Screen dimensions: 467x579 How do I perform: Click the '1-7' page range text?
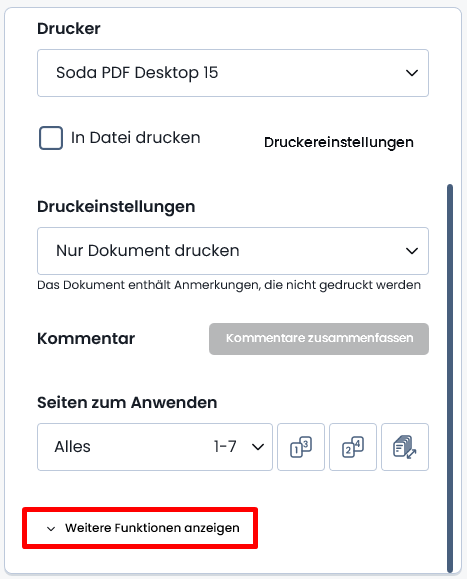pos(225,446)
